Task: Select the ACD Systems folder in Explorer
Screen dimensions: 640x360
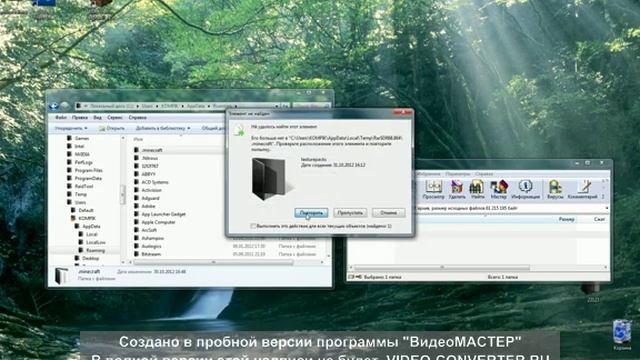Action: click(151, 182)
